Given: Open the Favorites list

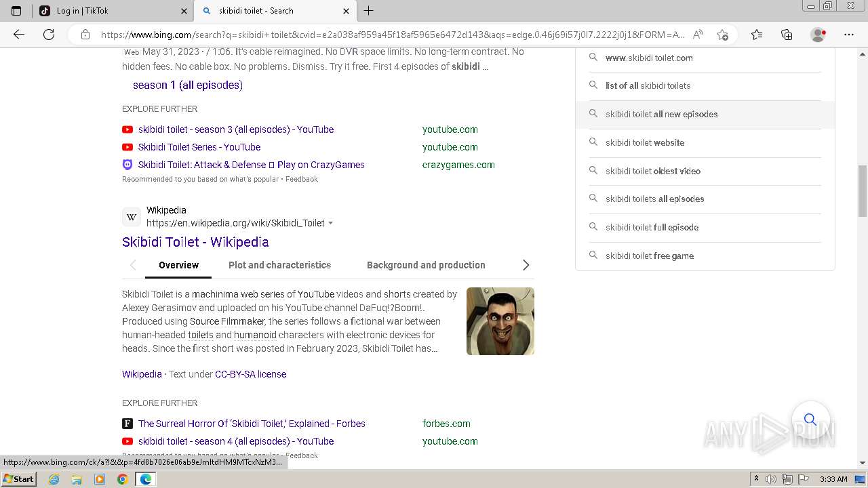Looking at the screenshot, I should (757, 35).
